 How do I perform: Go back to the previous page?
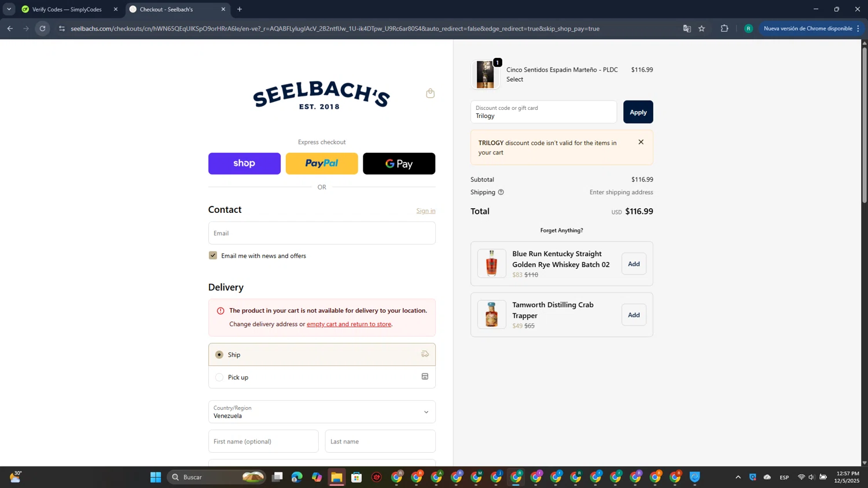[10, 28]
